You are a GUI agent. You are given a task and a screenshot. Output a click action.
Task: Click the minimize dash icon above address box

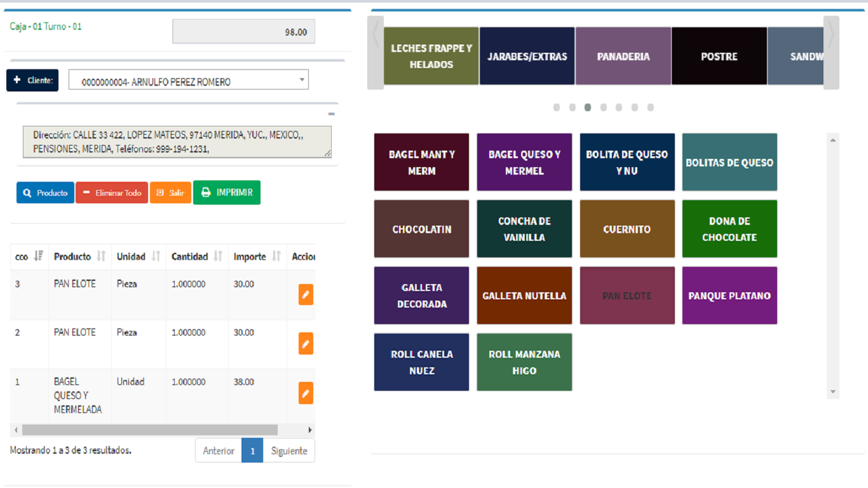pos(331,114)
